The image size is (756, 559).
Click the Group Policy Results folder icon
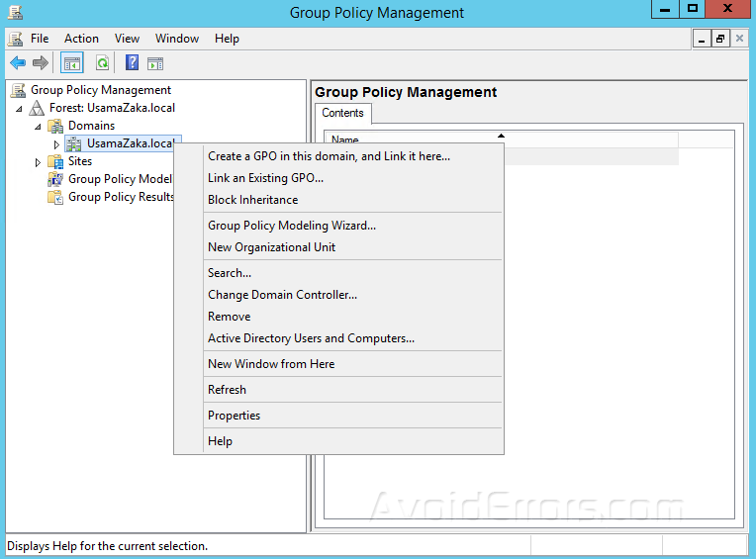click(x=55, y=197)
